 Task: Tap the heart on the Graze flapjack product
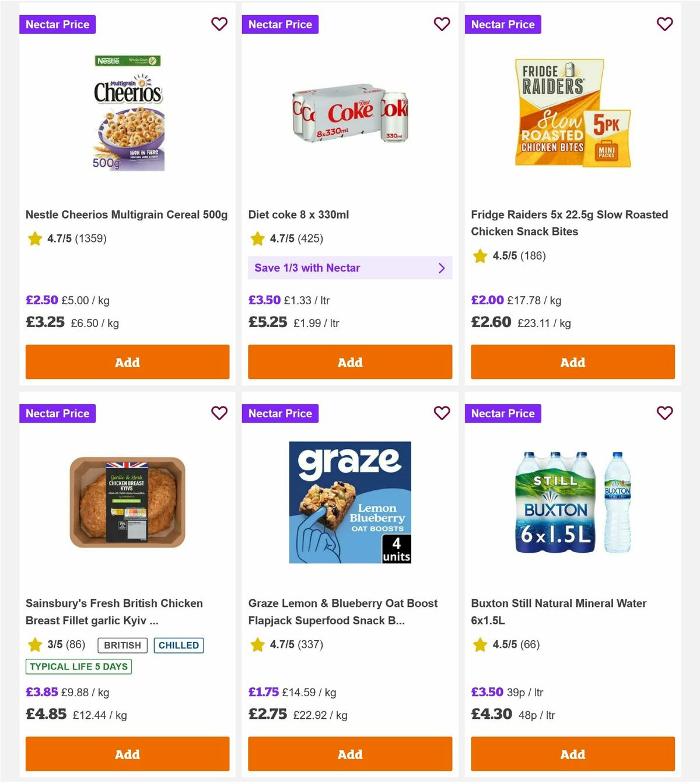tap(442, 413)
